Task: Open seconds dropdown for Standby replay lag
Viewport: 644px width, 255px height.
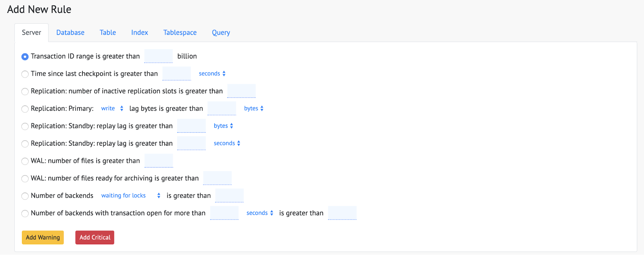Action: click(227, 143)
